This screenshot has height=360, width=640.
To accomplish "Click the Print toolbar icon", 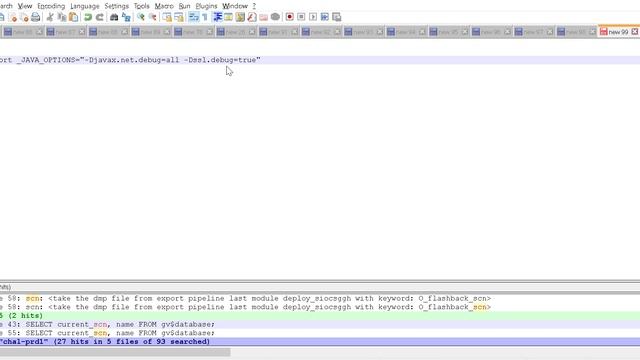I will tap(36, 17).
